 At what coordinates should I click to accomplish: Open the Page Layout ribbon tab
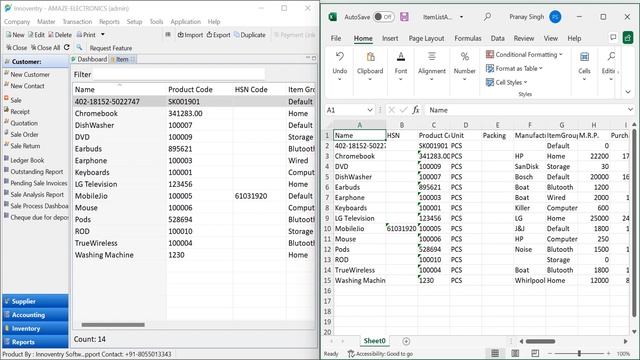pos(426,38)
